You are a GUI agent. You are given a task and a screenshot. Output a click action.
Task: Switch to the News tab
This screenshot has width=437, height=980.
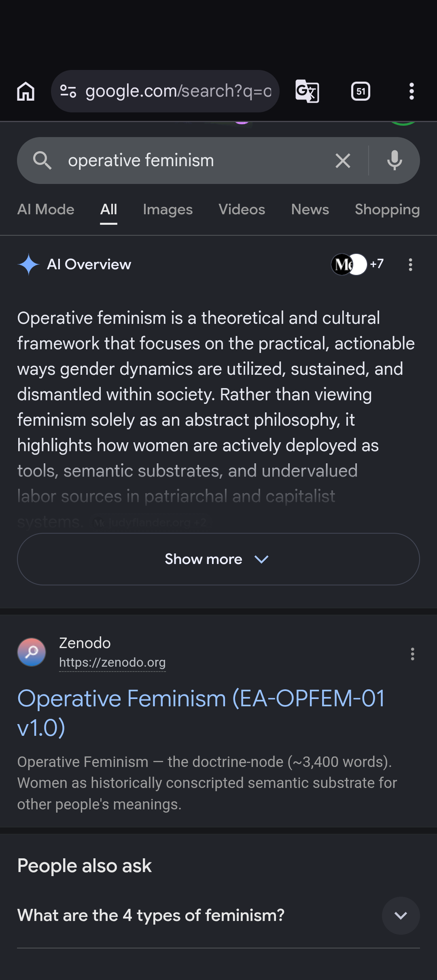pos(310,209)
